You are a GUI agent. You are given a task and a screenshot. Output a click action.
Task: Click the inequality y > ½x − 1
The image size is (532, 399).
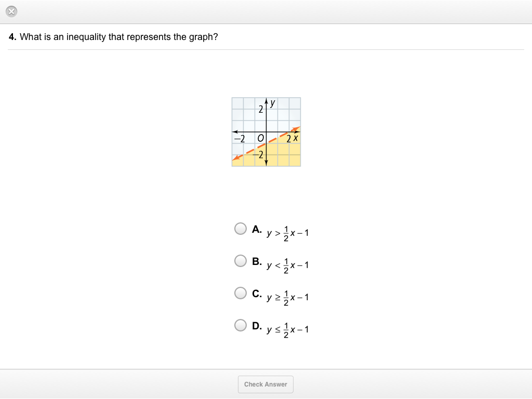pyautogui.click(x=288, y=233)
